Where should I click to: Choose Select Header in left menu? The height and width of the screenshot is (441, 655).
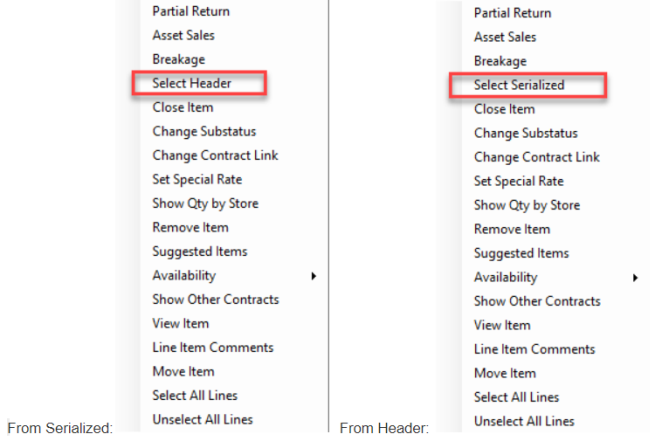click(x=192, y=83)
